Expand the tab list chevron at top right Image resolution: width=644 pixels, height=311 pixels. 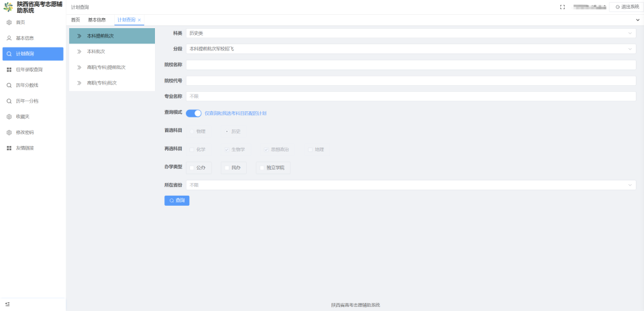(638, 19)
